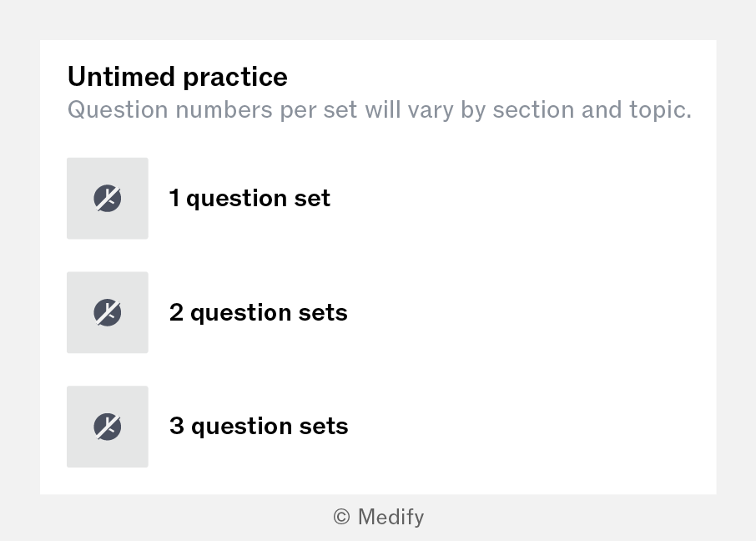
Task: Click the grey tile behind the second clock icon
Action: [108, 313]
